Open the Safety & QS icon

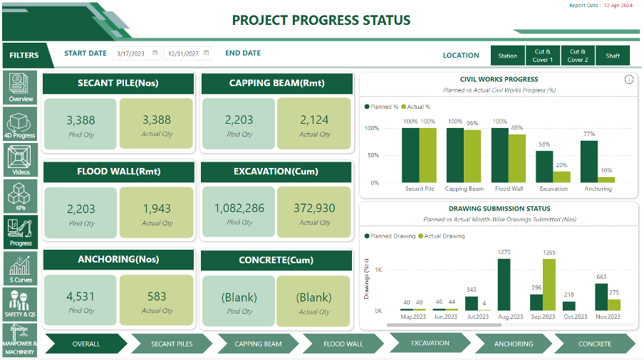coord(21,304)
